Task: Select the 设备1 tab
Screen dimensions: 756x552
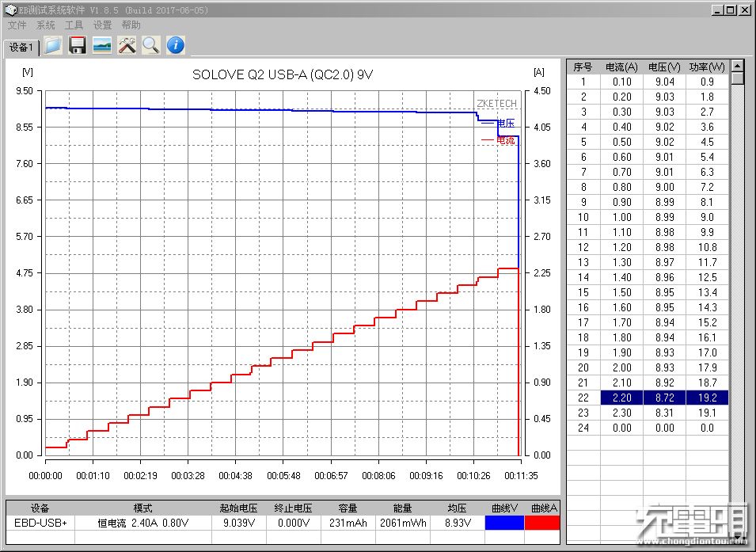Action: pyautogui.click(x=21, y=48)
